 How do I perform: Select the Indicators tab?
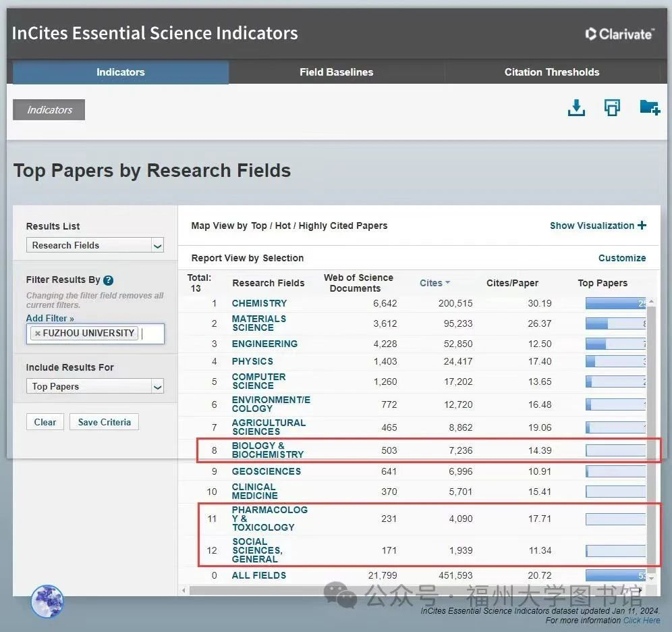click(x=120, y=72)
